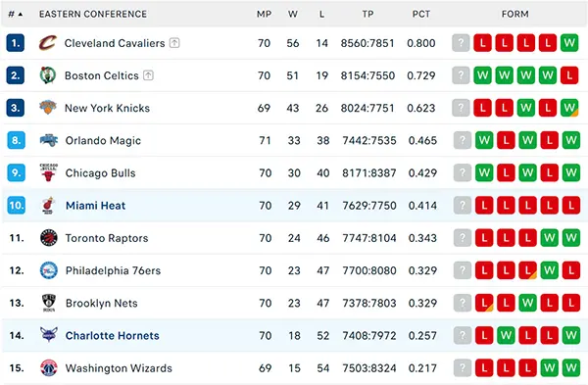Click the New York Knicks logo
Screen dimensions: 588x385
click(48, 108)
